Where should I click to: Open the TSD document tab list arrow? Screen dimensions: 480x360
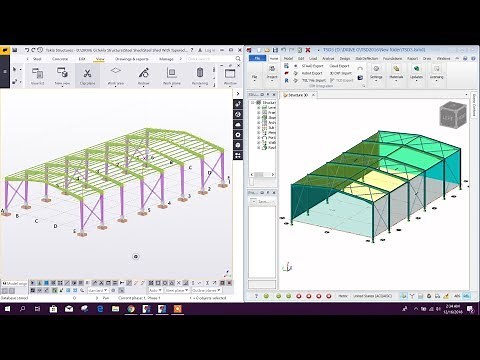click(466, 95)
